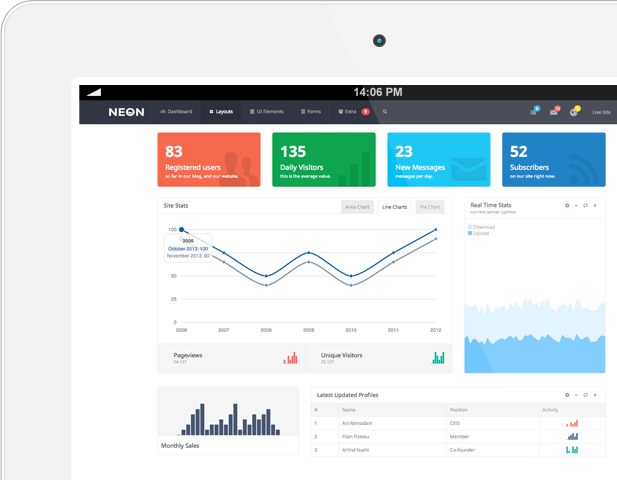Open the Forms menu item
The width and height of the screenshot is (617, 480).
click(311, 112)
